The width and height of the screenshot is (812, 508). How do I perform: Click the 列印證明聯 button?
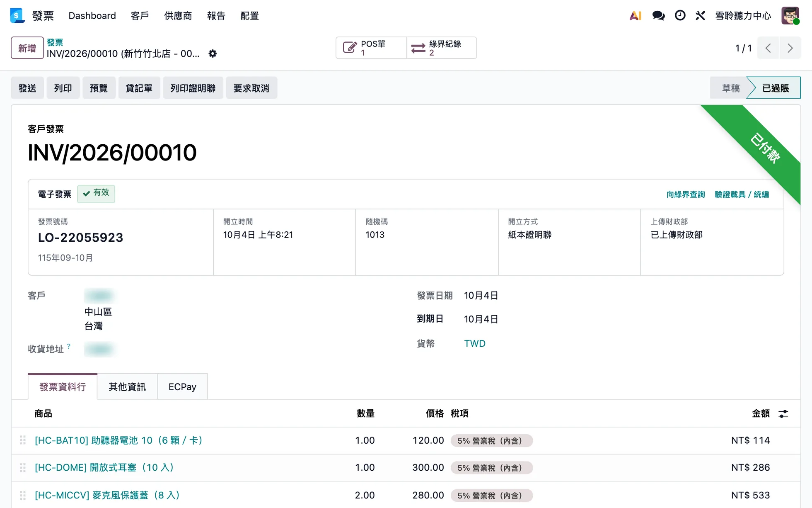193,88
